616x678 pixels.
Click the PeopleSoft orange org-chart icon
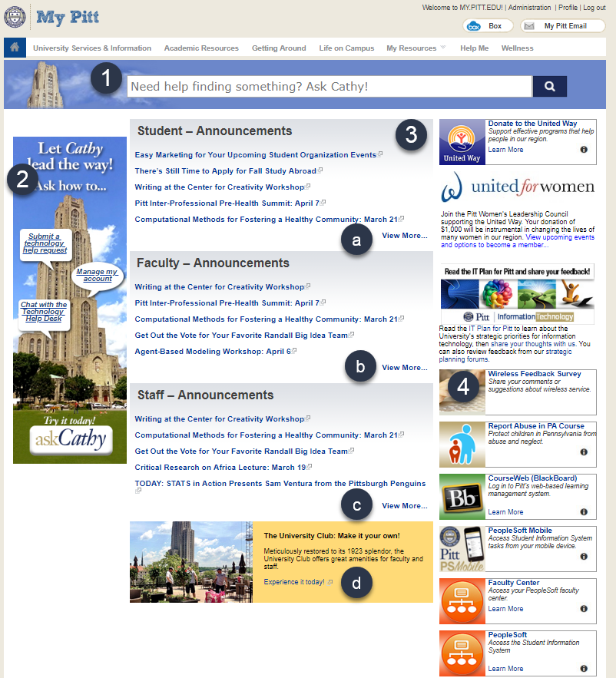pos(462,653)
